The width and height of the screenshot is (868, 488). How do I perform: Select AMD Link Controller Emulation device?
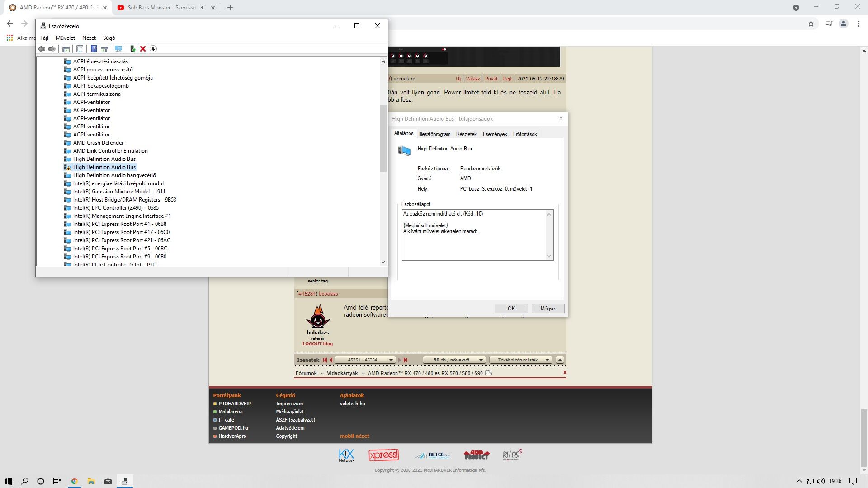click(110, 151)
